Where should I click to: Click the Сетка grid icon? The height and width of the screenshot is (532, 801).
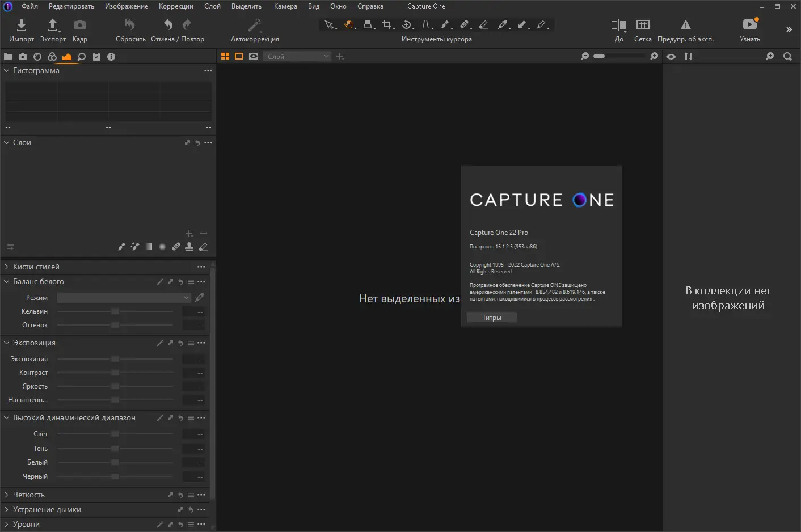643,26
